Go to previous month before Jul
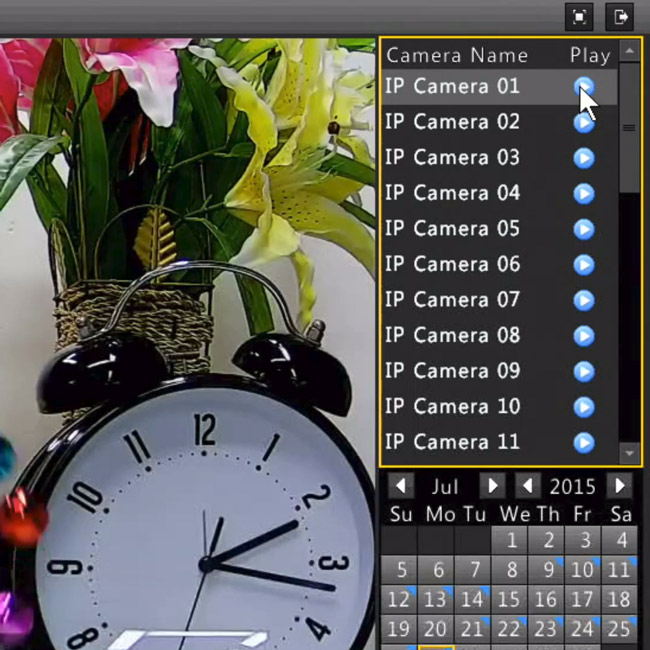This screenshot has width=650, height=650. point(401,485)
